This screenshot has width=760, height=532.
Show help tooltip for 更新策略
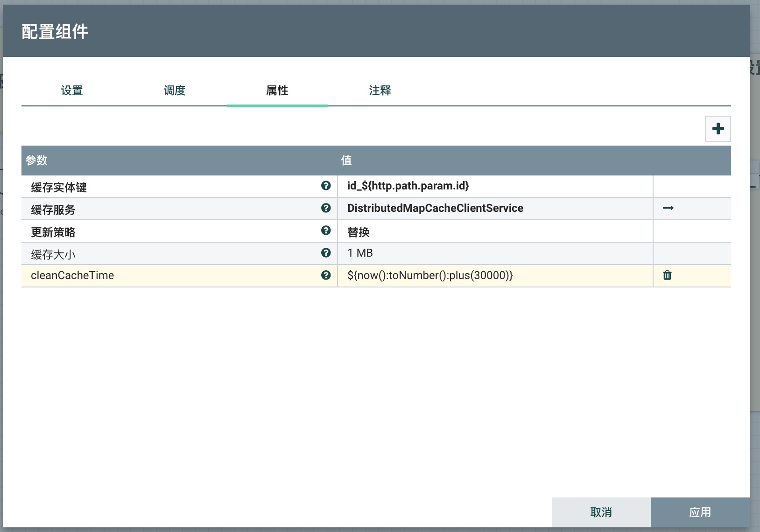coord(326,231)
